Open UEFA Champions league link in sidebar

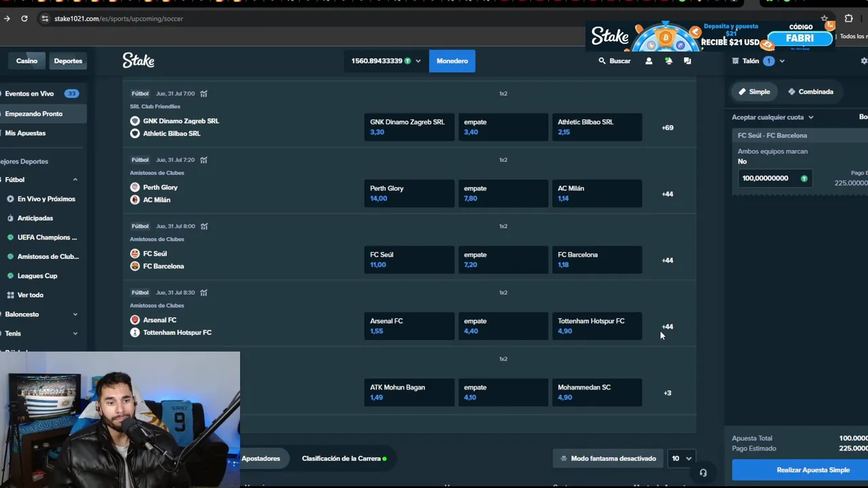pyautogui.click(x=47, y=237)
